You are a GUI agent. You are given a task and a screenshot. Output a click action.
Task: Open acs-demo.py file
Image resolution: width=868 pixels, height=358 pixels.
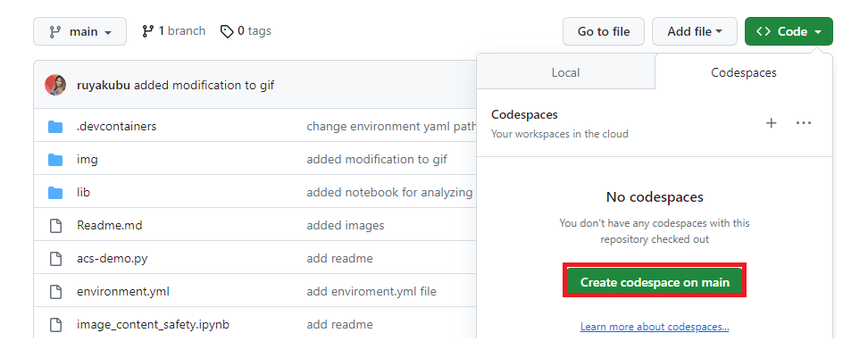pyautogui.click(x=113, y=258)
